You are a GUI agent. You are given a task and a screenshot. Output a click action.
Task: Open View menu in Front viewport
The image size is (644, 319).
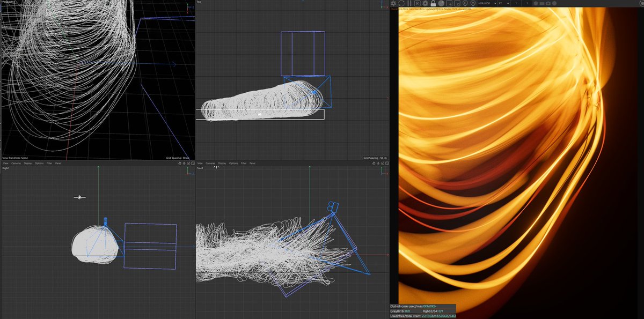[200, 163]
